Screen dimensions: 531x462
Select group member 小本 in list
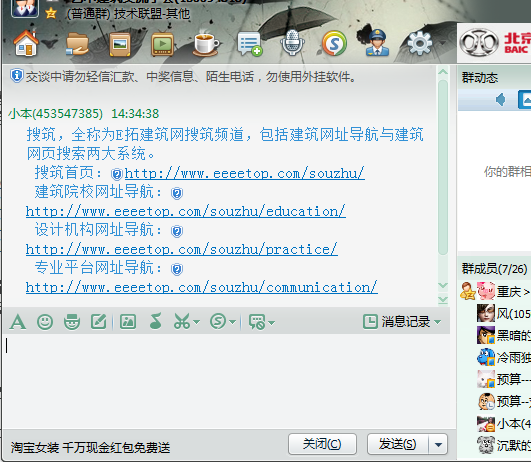[504, 424]
